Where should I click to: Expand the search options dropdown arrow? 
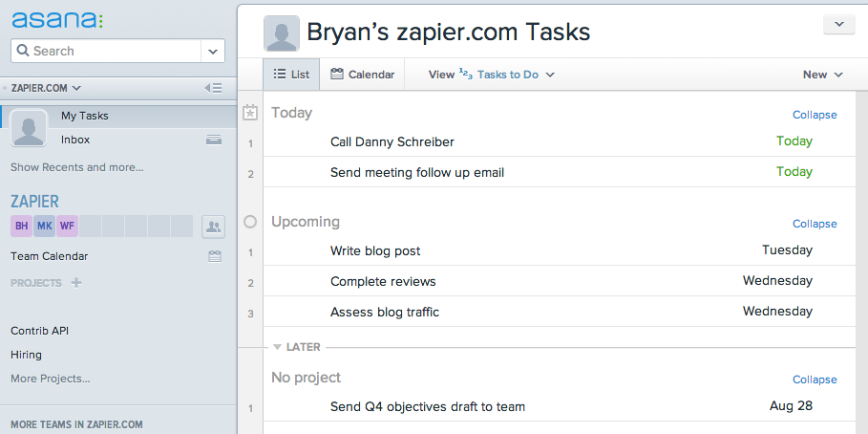click(213, 51)
